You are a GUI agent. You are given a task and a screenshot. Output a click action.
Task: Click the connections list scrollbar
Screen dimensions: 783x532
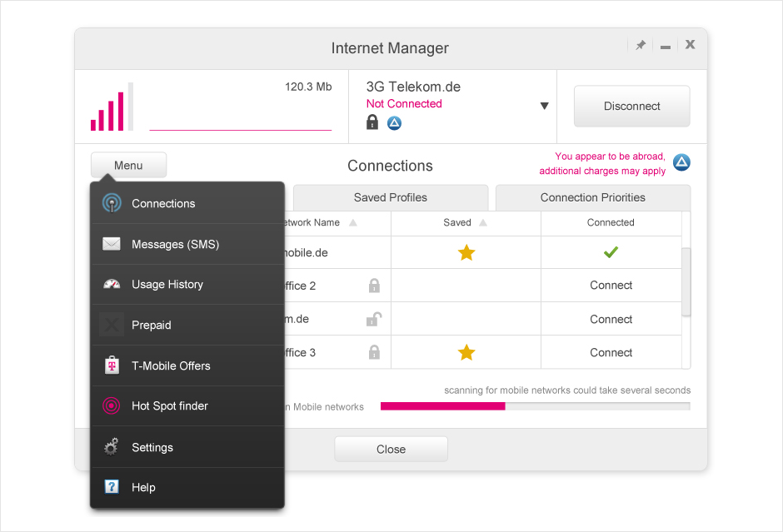686,282
